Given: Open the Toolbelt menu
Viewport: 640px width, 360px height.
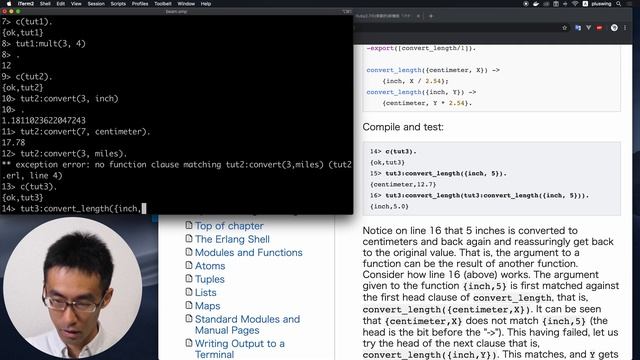Looking at the screenshot, I should [x=163, y=4].
